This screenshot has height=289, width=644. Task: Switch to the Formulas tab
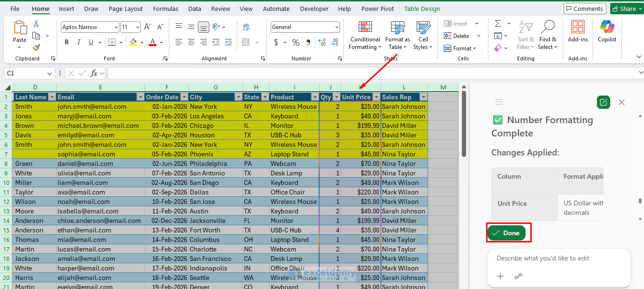point(166,9)
